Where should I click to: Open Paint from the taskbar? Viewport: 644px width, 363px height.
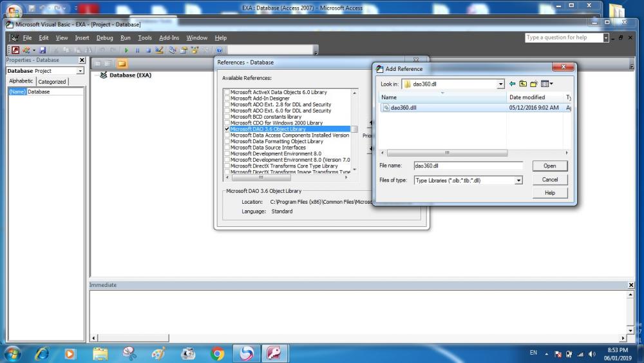[158, 353]
